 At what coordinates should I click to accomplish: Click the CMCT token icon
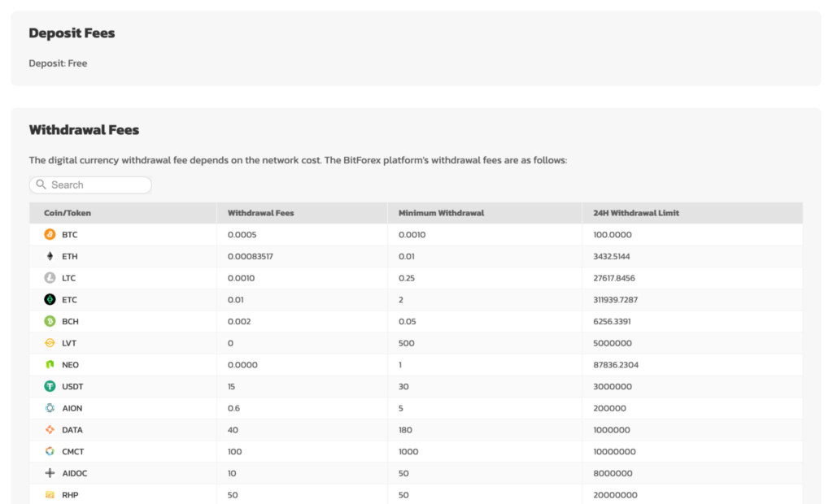click(50, 451)
